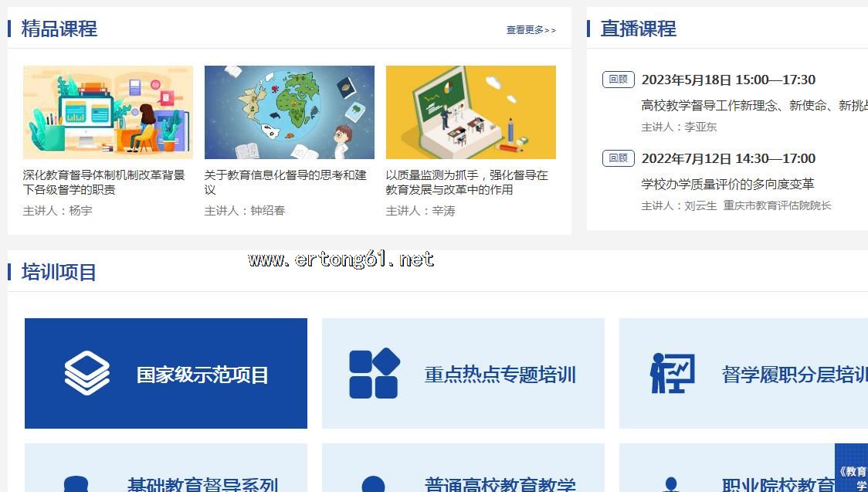868x492 pixels.
Task: Select the 国家级示范项目 training card
Action: click(166, 373)
